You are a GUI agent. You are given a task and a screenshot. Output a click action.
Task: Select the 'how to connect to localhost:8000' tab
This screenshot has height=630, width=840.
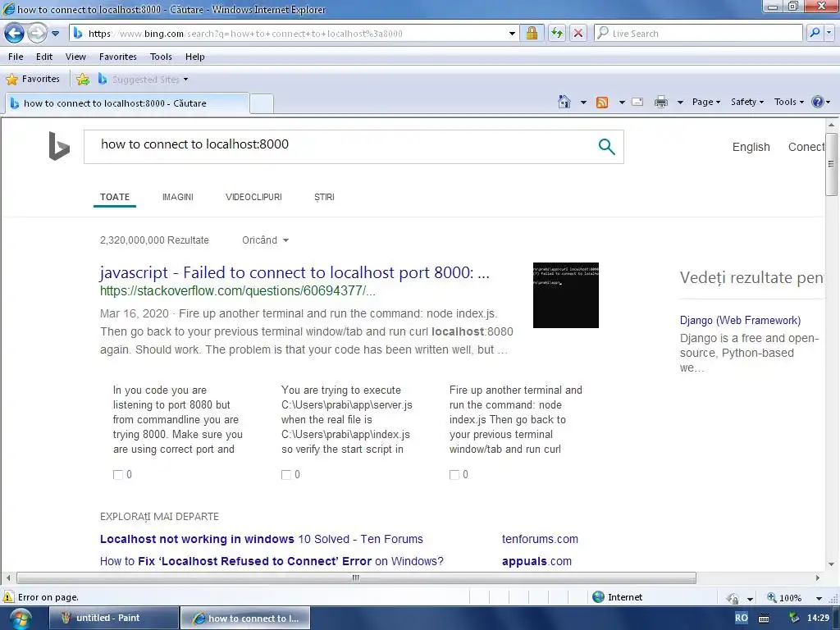point(127,103)
